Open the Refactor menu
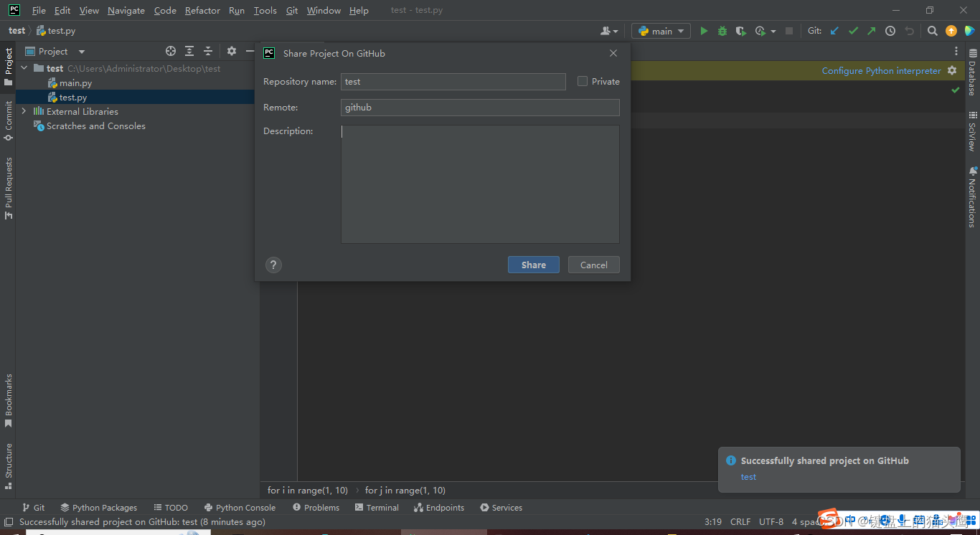The width and height of the screenshot is (980, 535). tap(202, 10)
